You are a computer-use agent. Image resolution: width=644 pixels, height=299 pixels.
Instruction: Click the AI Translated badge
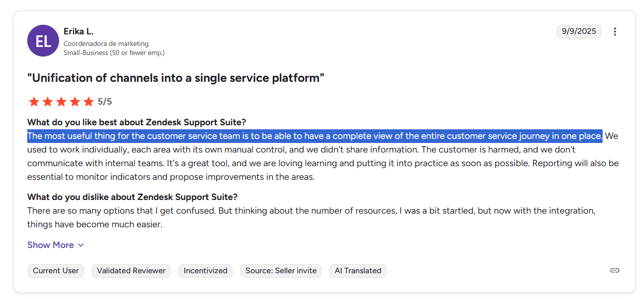tap(358, 271)
